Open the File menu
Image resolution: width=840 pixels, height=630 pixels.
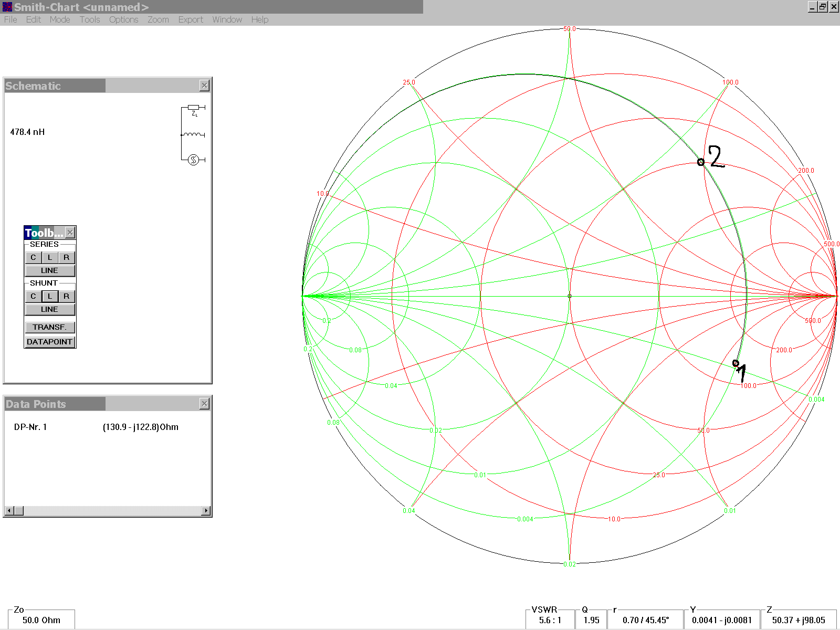[10, 19]
